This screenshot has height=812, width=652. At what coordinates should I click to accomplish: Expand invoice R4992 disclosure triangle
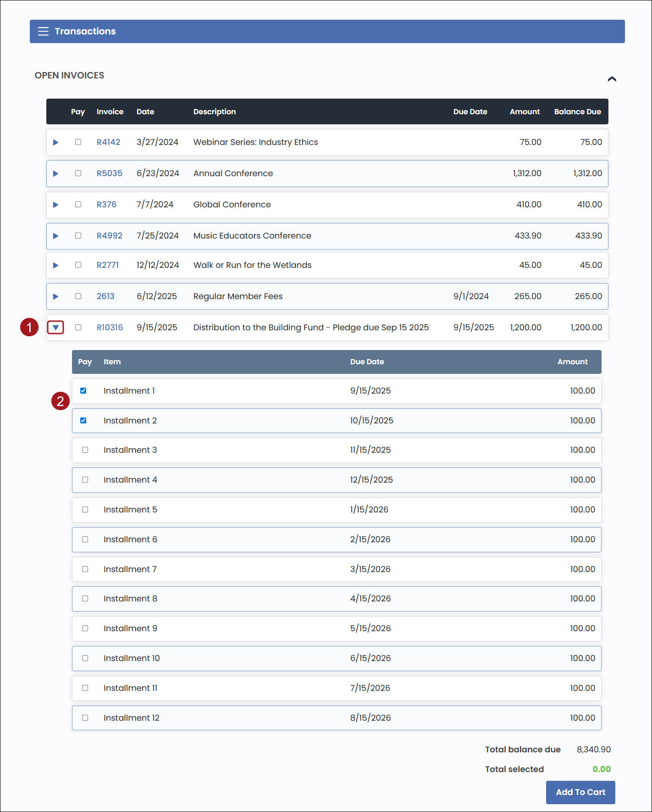point(55,236)
